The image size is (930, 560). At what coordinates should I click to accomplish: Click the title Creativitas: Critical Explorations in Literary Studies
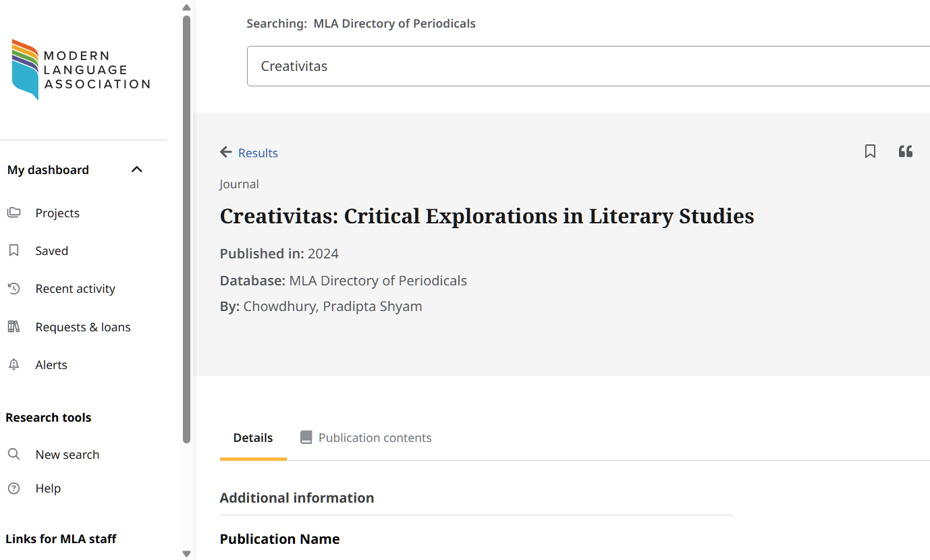[x=487, y=216]
